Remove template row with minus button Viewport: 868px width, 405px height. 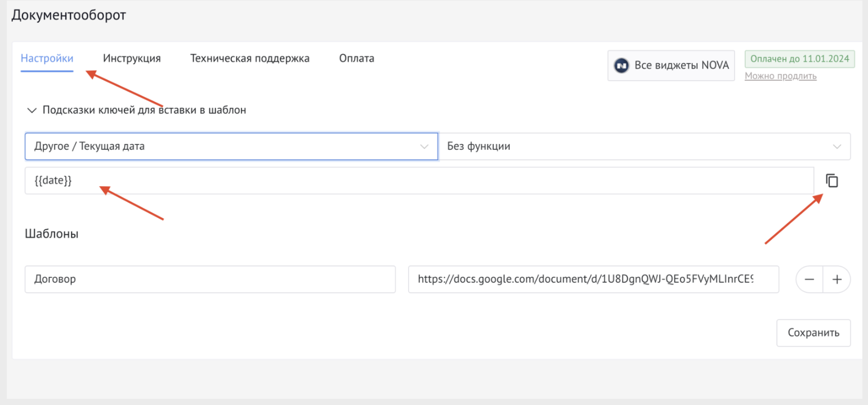pos(809,280)
